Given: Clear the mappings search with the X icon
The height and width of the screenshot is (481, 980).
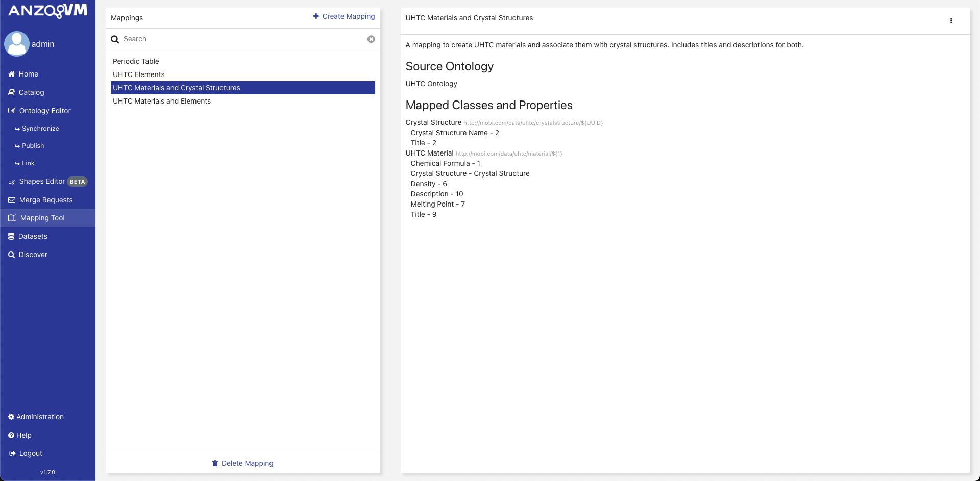Looking at the screenshot, I should tap(371, 39).
